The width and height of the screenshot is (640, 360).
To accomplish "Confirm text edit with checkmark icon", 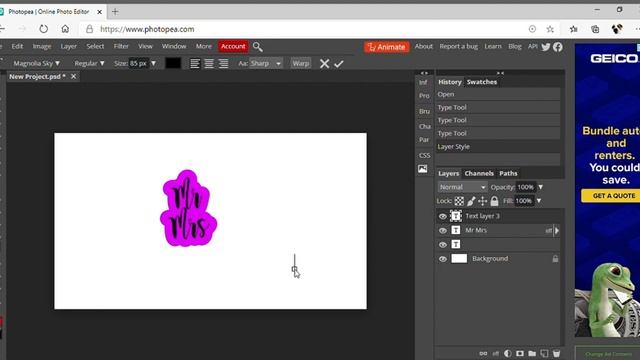I will pos(339,64).
